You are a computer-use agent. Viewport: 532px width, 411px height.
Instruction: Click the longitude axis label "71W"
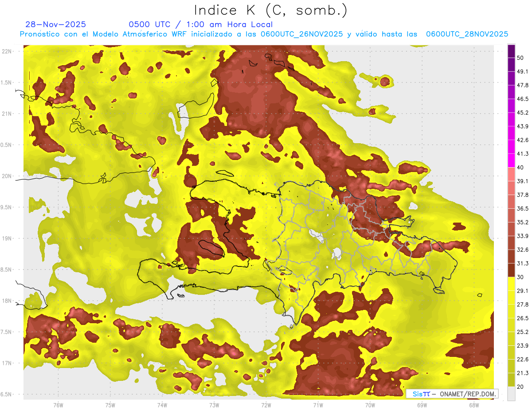[x=318, y=405]
